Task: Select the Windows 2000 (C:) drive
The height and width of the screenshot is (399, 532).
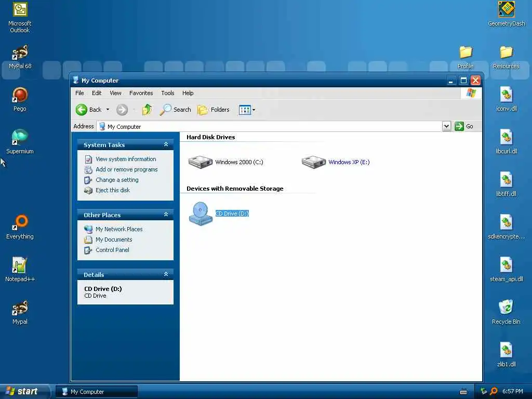Action: 225,162
